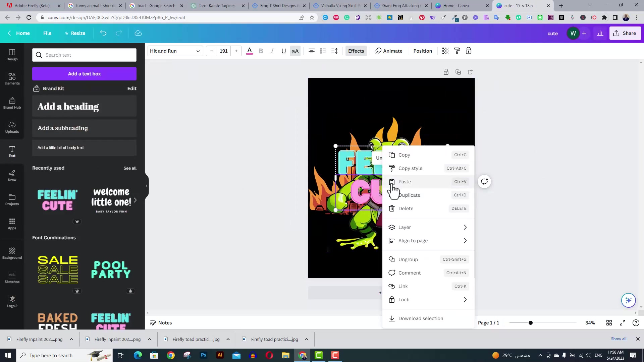Open the Animate options

(x=389, y=51)
